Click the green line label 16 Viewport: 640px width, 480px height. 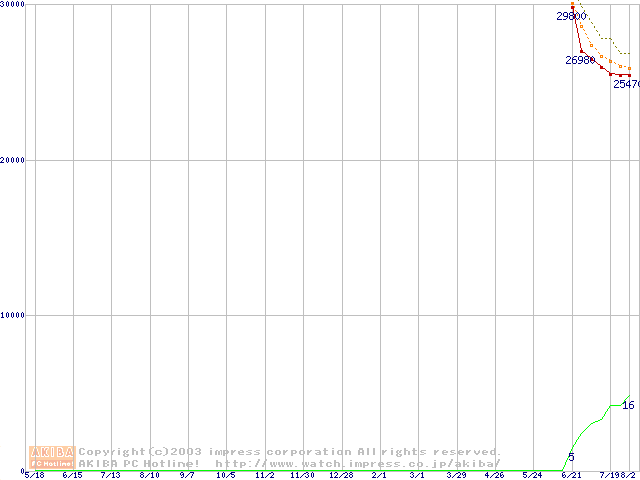point(628,405)
